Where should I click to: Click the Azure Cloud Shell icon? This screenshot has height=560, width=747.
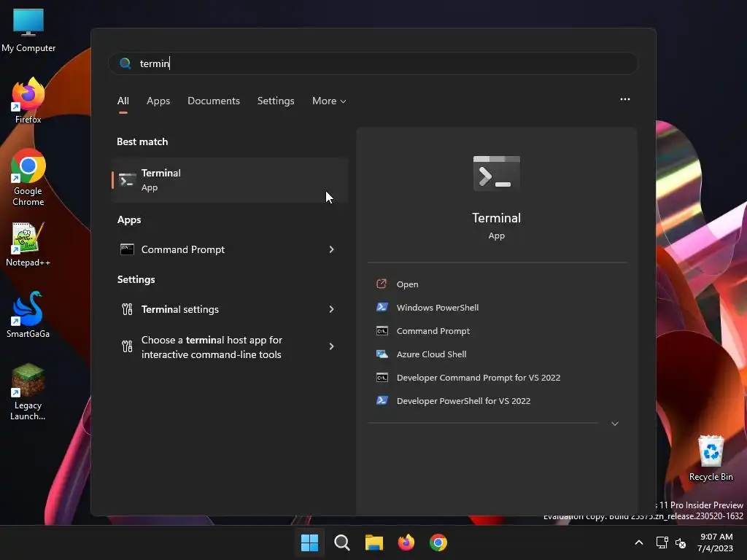click(382, 354)
